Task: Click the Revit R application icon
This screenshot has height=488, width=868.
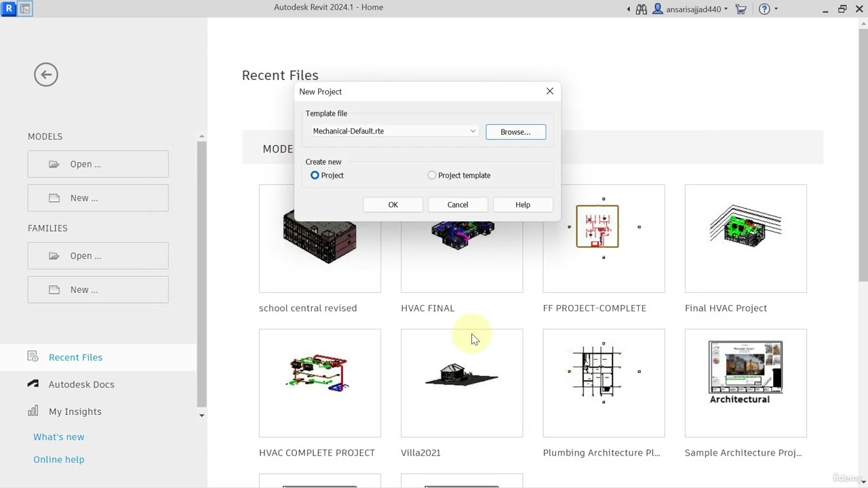Action: (x=9, y=9)
